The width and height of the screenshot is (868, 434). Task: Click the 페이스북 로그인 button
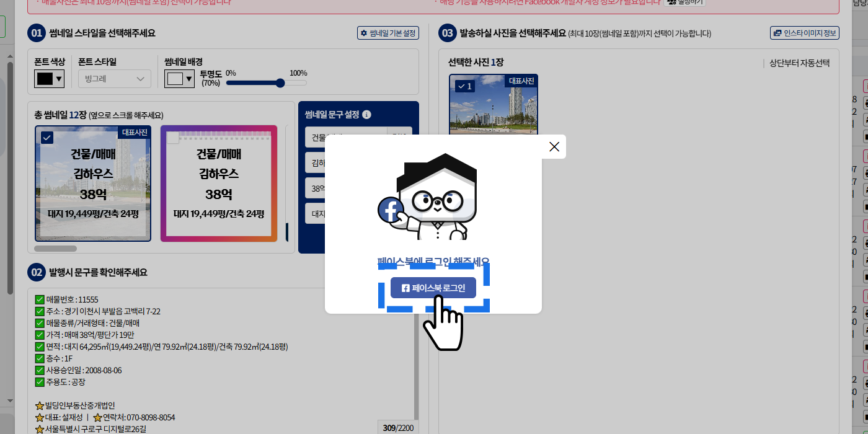coord(433,288)
